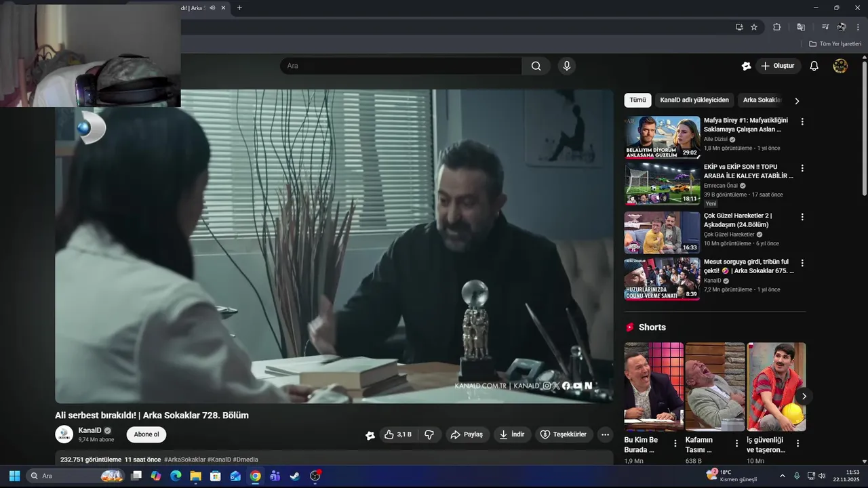This screenshot has width=868, height=488.
Task: Open Chrome extensions puzzle icon
Action: 777,27
